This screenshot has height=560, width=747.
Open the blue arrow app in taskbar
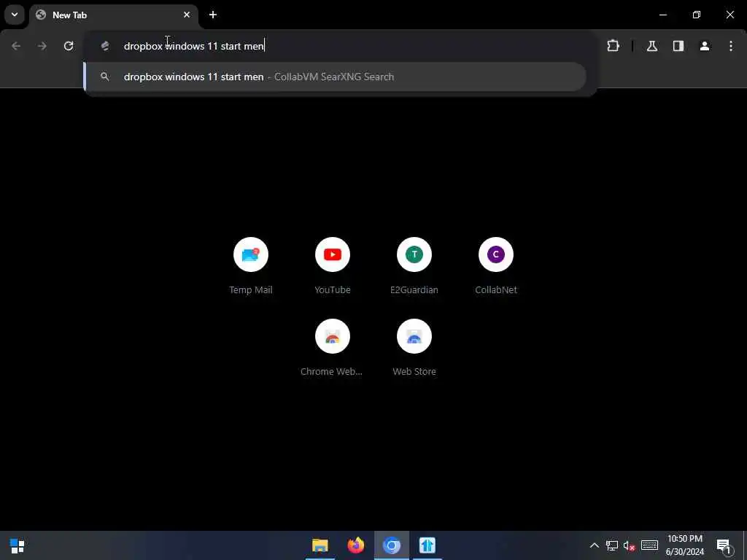[x=427, y=545]
